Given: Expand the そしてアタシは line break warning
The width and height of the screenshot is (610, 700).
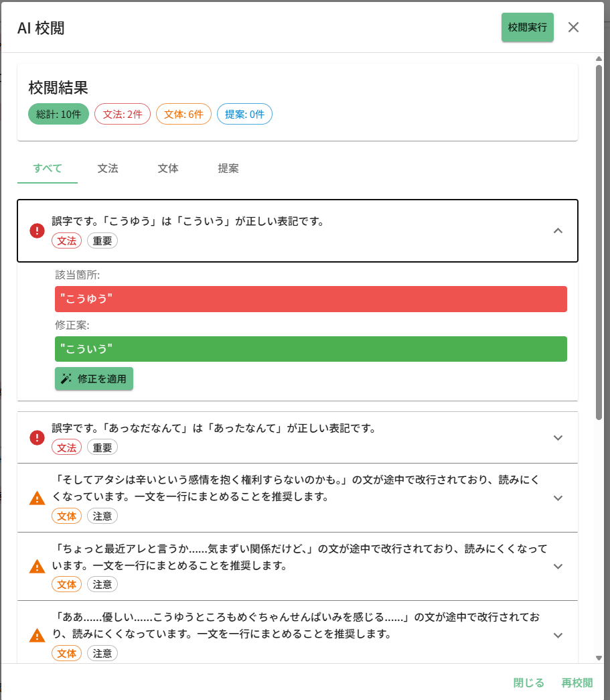Looking at the screenshot, I should (558, 498).
